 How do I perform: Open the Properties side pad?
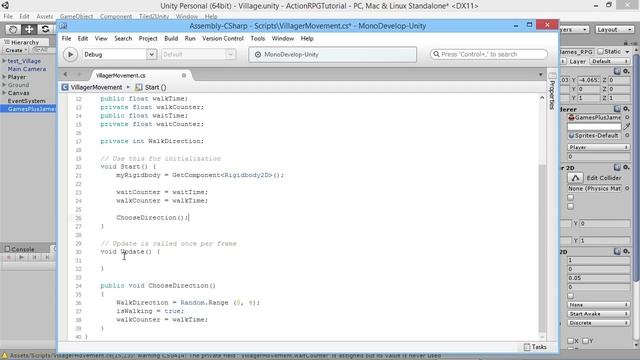click(x=552, y=92)
